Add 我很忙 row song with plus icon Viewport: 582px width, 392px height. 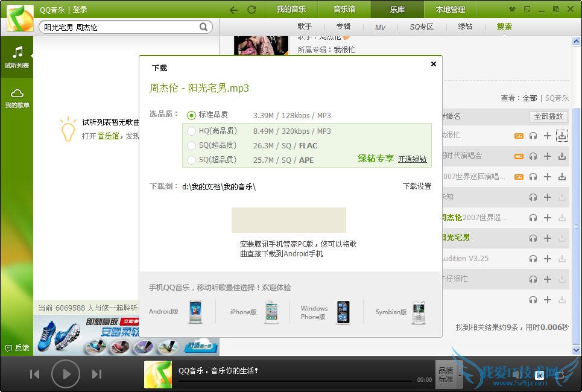coord(548,136)
